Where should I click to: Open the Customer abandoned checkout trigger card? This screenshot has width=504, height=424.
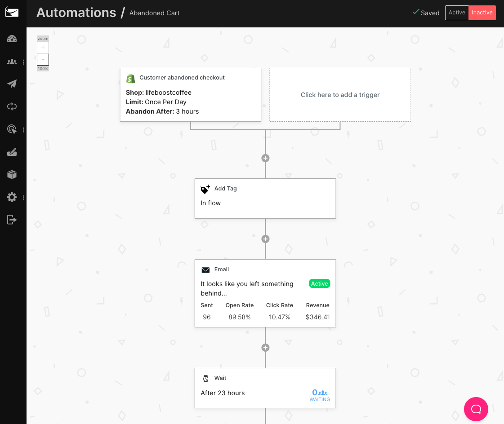(190, 94)
